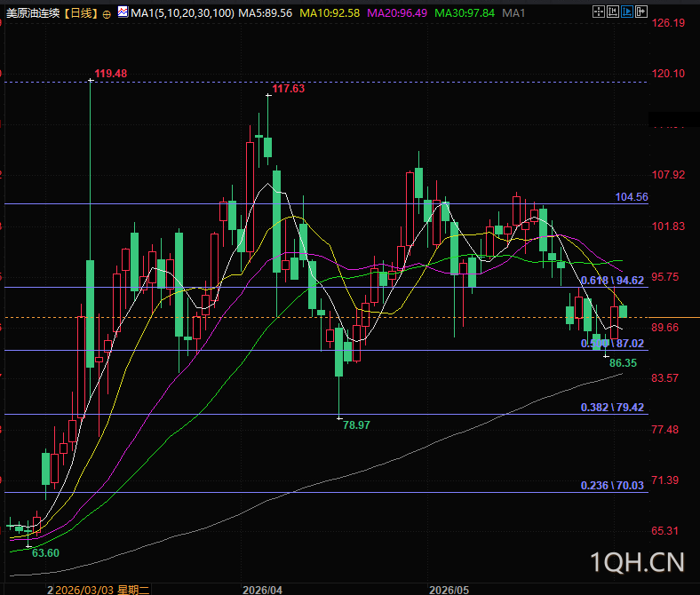This screenshot has height=595, width=700.
Task: Click the 71.39 price axis value
Action: point(664,480)
